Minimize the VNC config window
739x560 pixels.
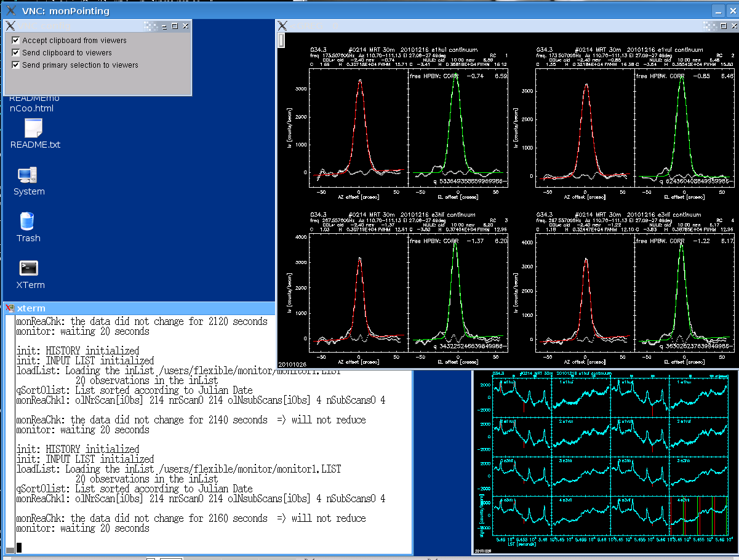tap(164, 26)
